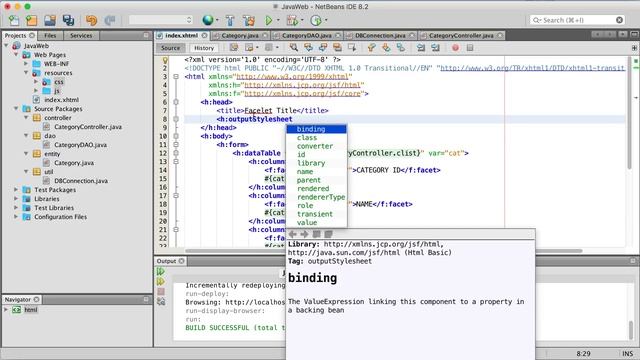Collapse the Web Pages folder
This screenshot has height=360, width=640.
click(x=16, y=55)
